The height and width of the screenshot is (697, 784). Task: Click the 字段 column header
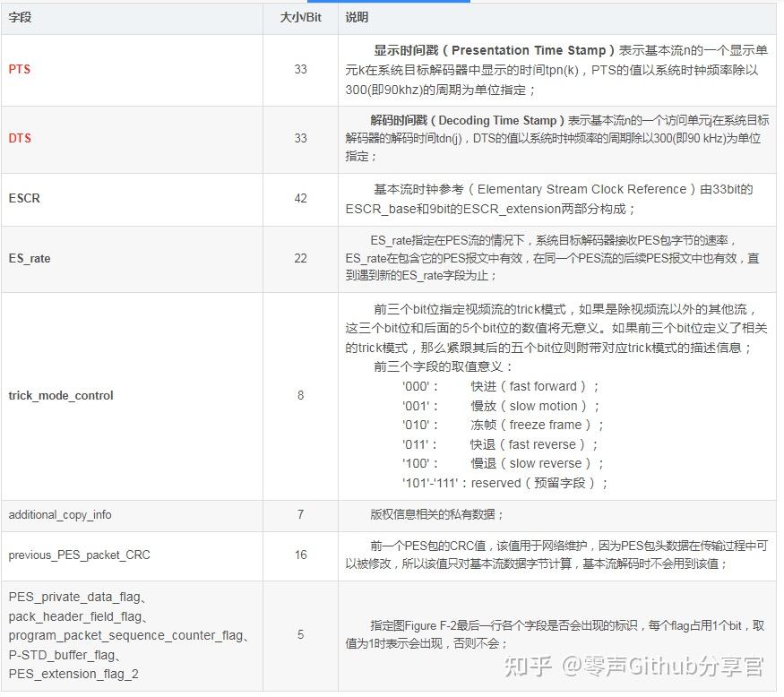point(20,17)
